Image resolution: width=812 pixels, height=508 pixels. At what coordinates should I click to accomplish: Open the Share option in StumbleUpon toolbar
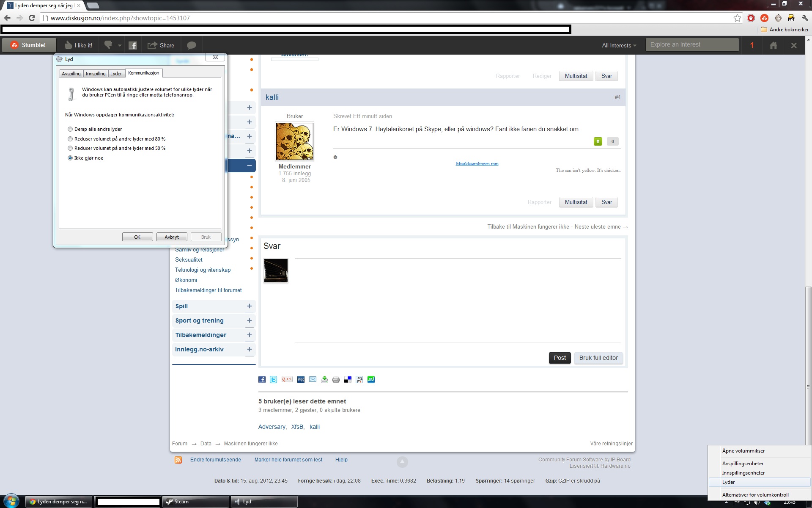[x=161, y=45]
